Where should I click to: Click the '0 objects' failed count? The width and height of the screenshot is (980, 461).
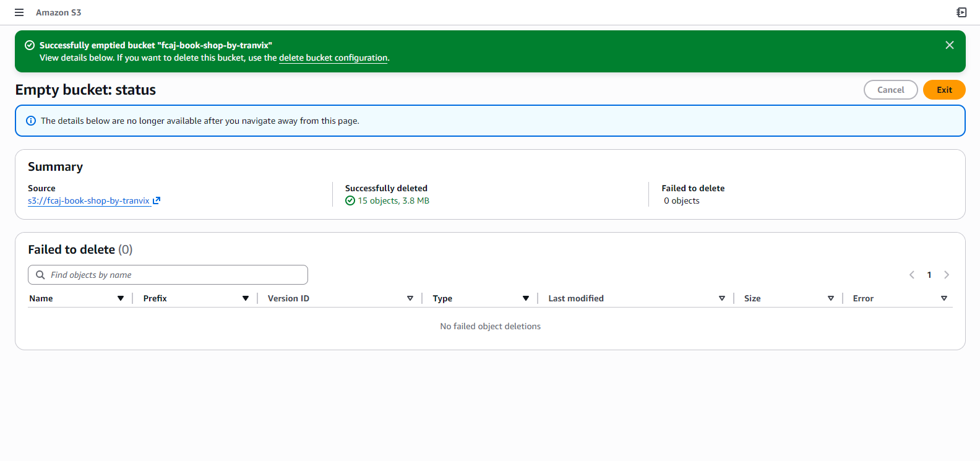pos(682,200)
